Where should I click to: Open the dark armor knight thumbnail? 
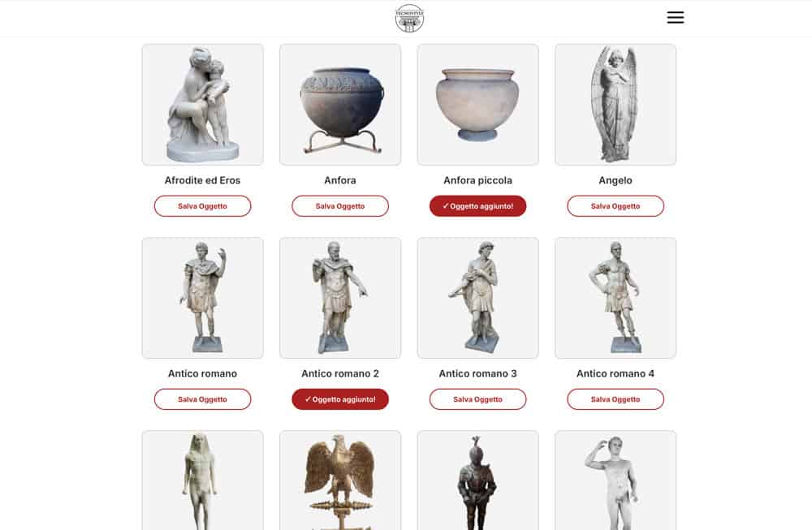click(477, 480)
